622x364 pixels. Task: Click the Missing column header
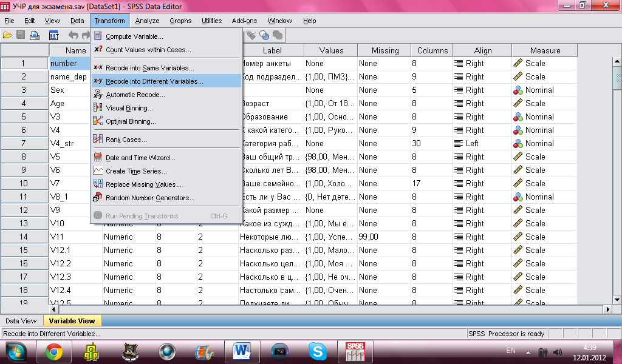tap(385, 50)
